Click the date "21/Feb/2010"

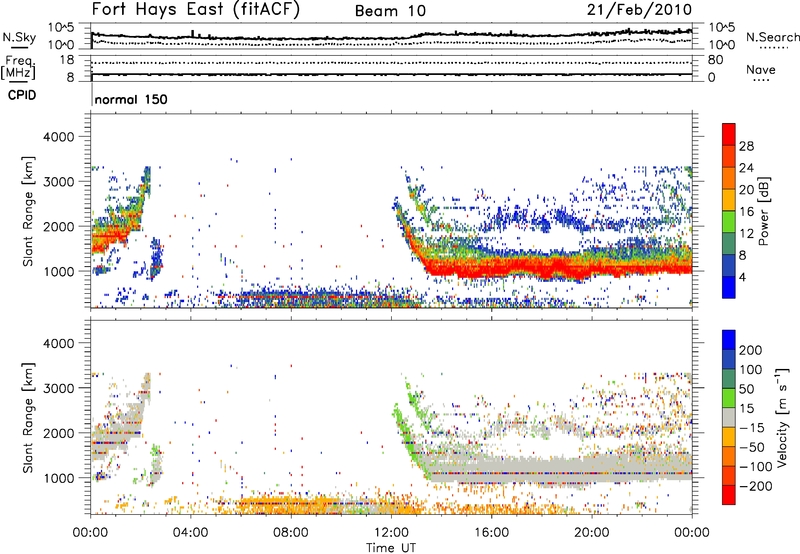[639, 9]
